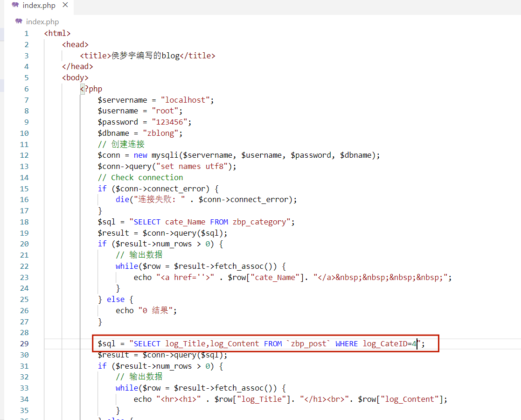Click the "123456" password string
The image size is (521, 420).
pos(170,122)
